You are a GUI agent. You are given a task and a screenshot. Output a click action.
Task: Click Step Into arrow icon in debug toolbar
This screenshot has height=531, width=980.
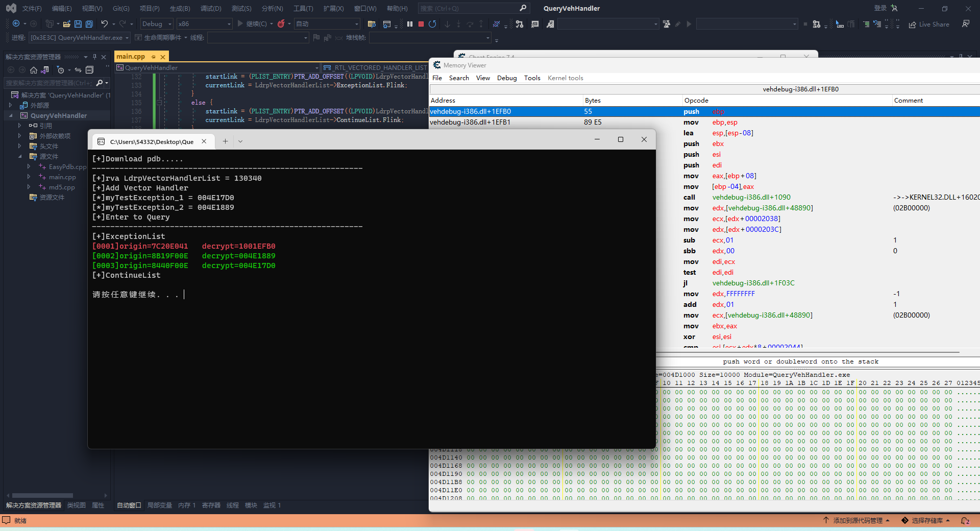point(448,24)
